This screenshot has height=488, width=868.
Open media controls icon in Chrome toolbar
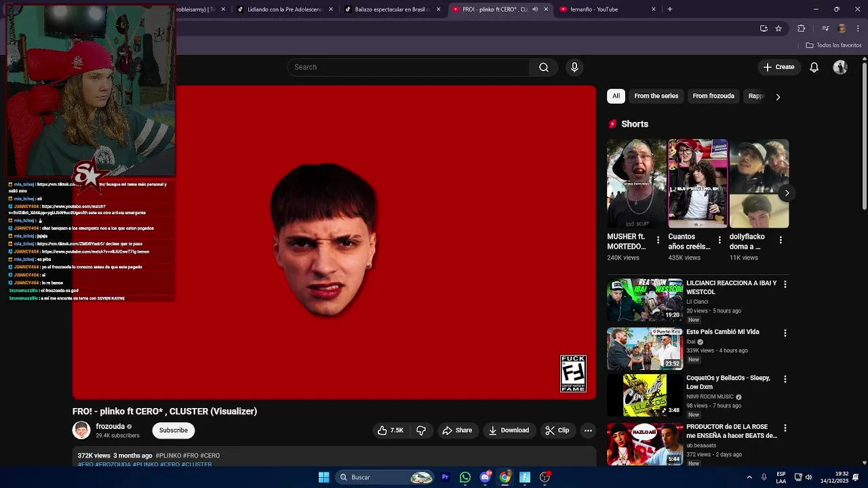point(825,28)
